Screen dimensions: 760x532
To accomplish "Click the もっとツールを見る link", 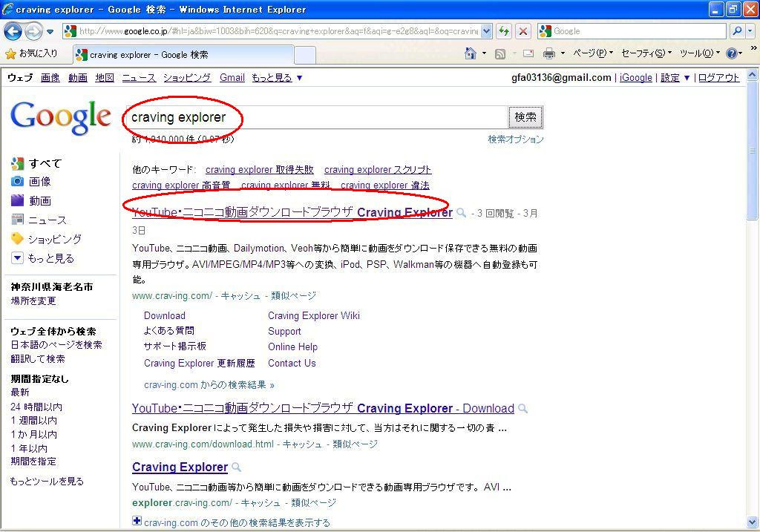I will point(47,481).
